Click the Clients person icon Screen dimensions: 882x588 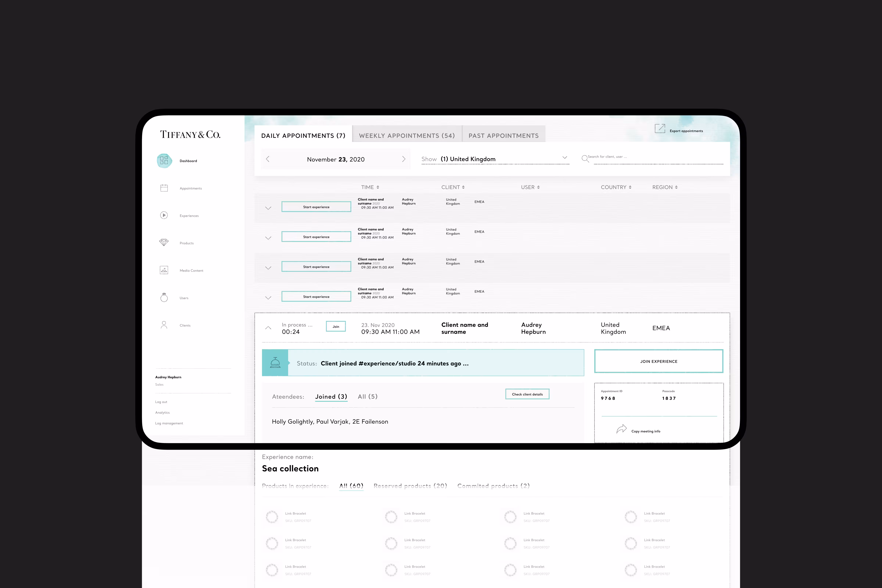164,325
